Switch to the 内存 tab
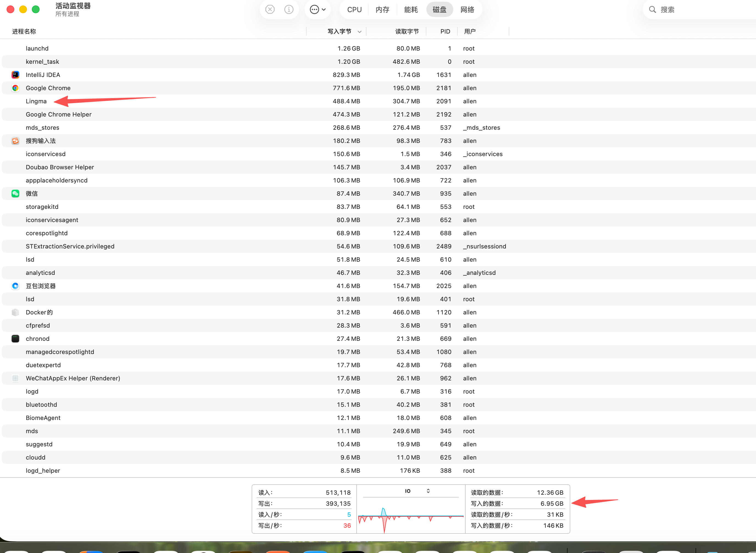 382,9
